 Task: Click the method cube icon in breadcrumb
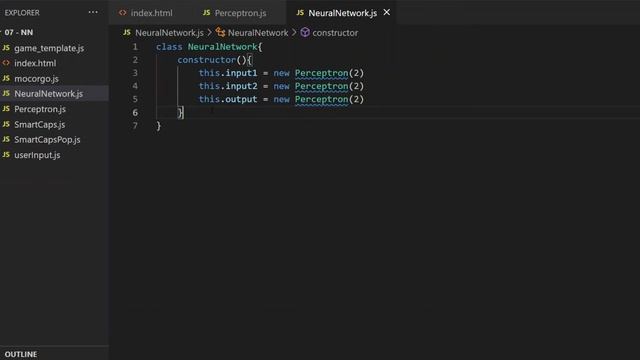305,32
